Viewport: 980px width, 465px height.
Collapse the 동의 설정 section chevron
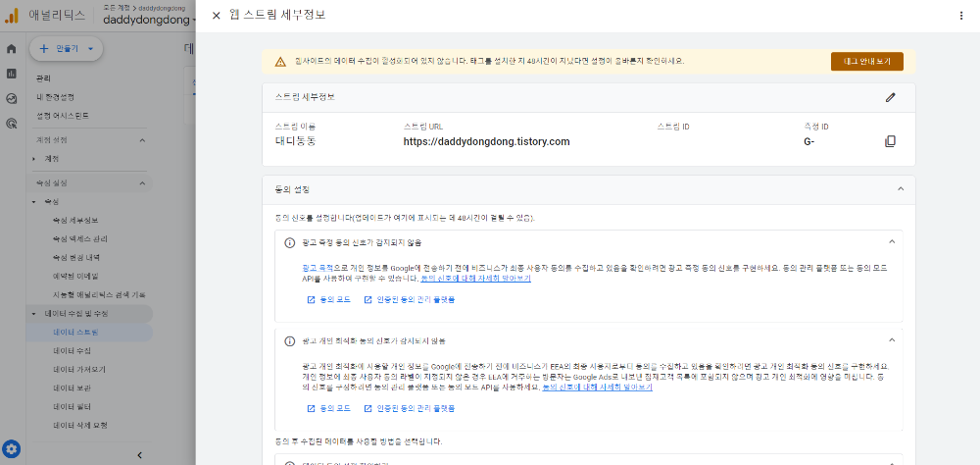pos(901,188)
